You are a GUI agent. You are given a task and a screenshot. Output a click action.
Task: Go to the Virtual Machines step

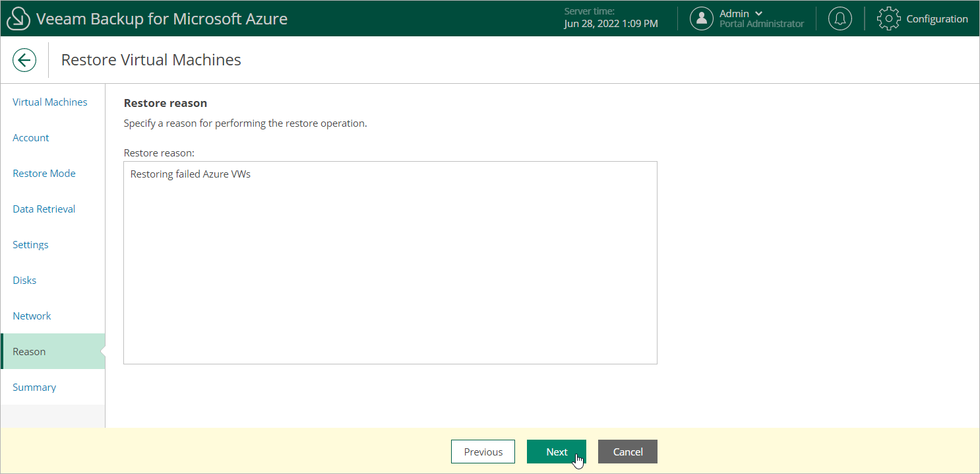[50, 102]
